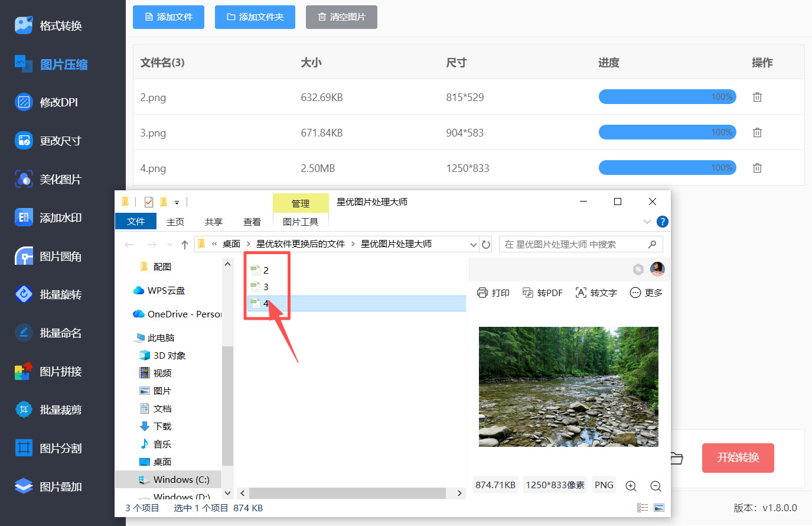Click the 添加文件夹 button
Screen dimensions: 812x526
coord(255,17)
